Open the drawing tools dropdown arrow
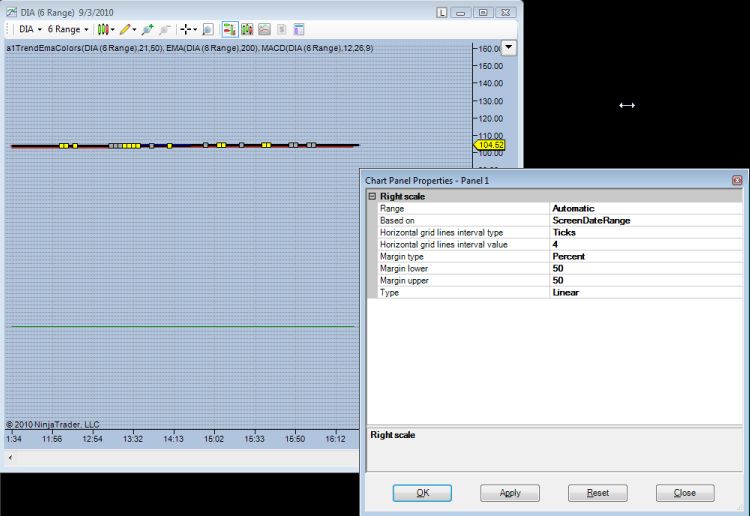 coord(134,30)
